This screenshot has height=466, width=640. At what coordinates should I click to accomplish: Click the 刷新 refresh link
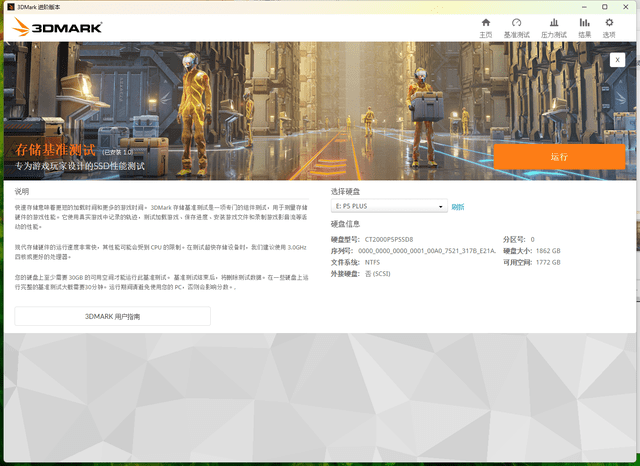(x=458, y=207)
